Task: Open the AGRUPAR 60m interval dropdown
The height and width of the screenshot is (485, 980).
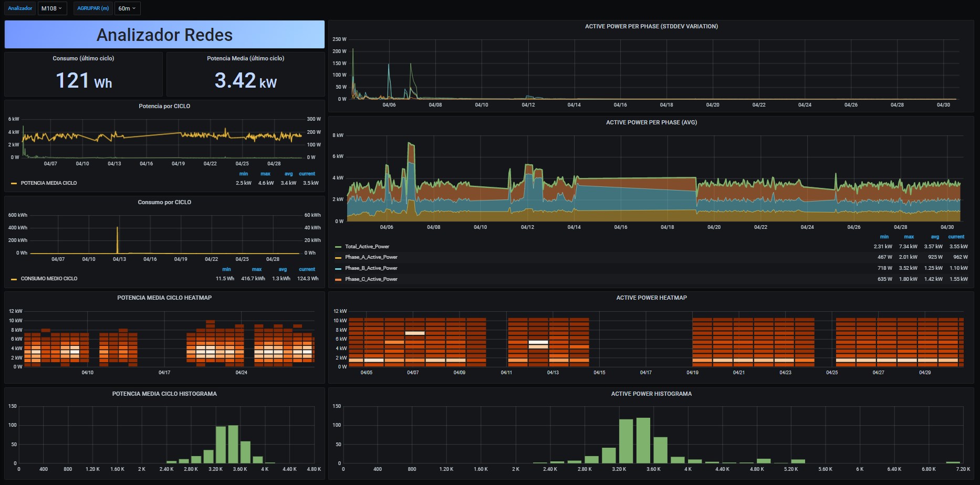Action: pyautogui.click(x=127, y=8)
